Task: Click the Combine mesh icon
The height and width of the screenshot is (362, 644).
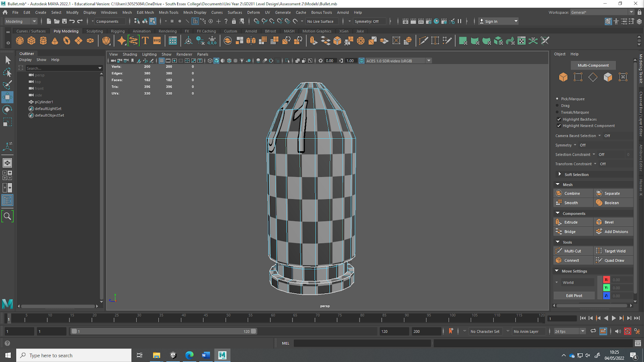Action: tap(559, 193)
